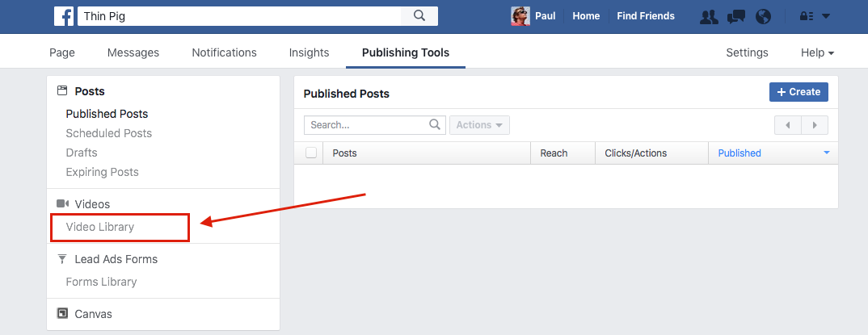Click the Posts sidebar heading
Screen dimensions: 868x335
[x=90, y=91]
